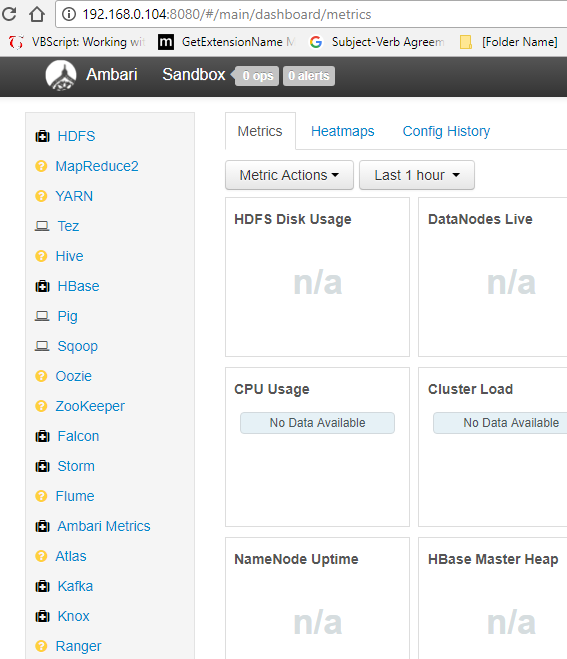Click the Sandbox cluster name
The height and width of the screenshot is (659, 567).
coord(194,74)
